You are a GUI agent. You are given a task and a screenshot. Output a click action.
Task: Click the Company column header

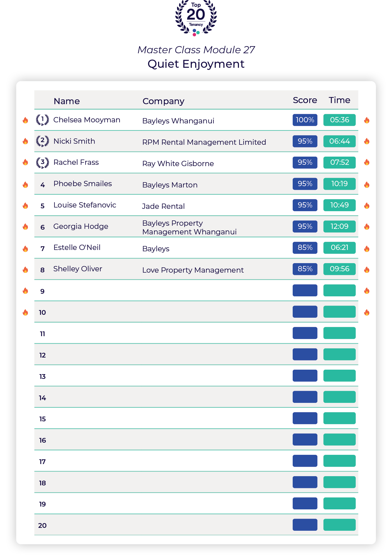pos(163,101)
